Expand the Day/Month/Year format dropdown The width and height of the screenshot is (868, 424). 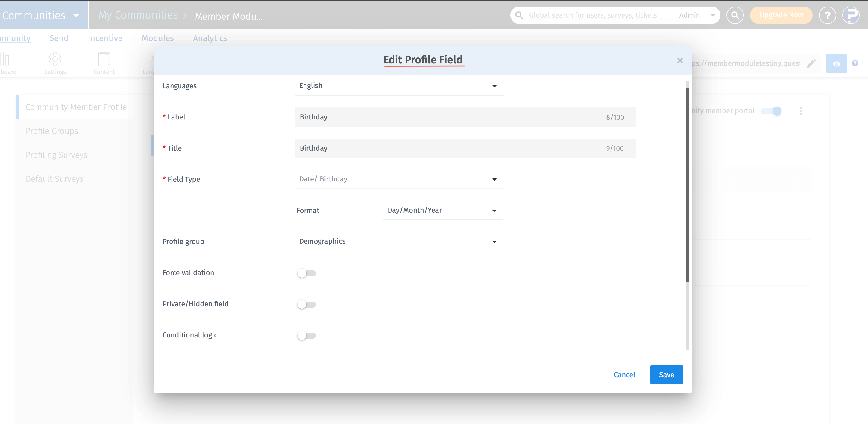point(443,210)
